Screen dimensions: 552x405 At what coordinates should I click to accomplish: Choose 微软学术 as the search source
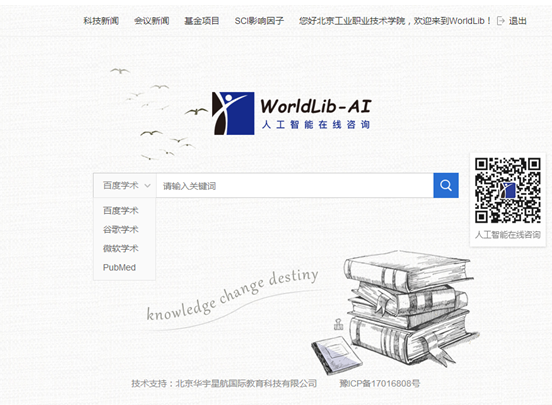(x=120, y=249)
